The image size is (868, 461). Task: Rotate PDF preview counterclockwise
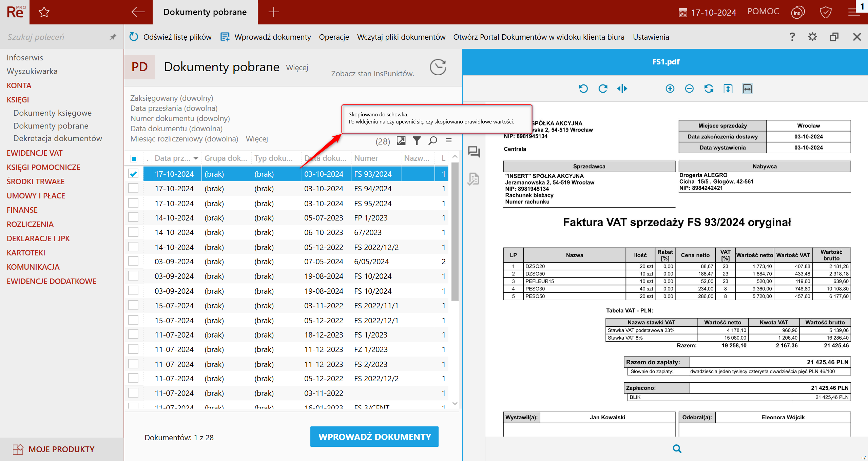[583, 89]
